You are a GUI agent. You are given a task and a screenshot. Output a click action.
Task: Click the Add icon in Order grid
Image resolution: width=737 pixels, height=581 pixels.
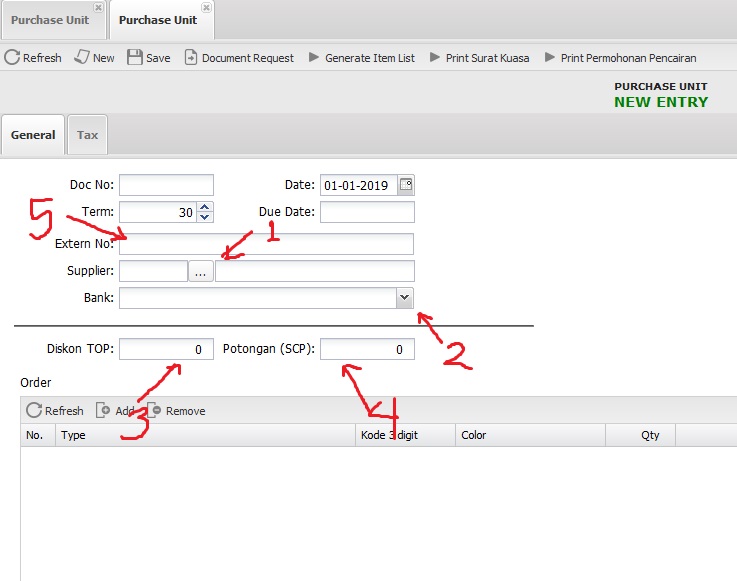pyautogui.click(x=103, y=411)
